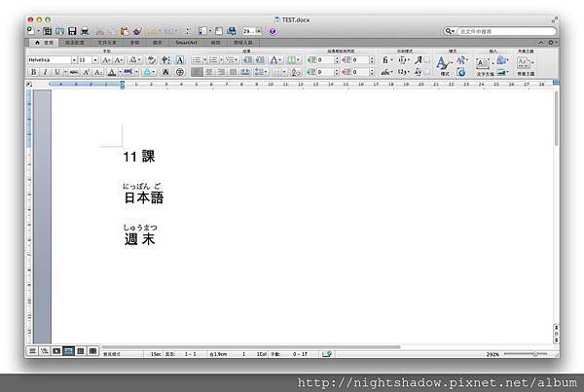Click the Character Shading A icon

(165, 72)
